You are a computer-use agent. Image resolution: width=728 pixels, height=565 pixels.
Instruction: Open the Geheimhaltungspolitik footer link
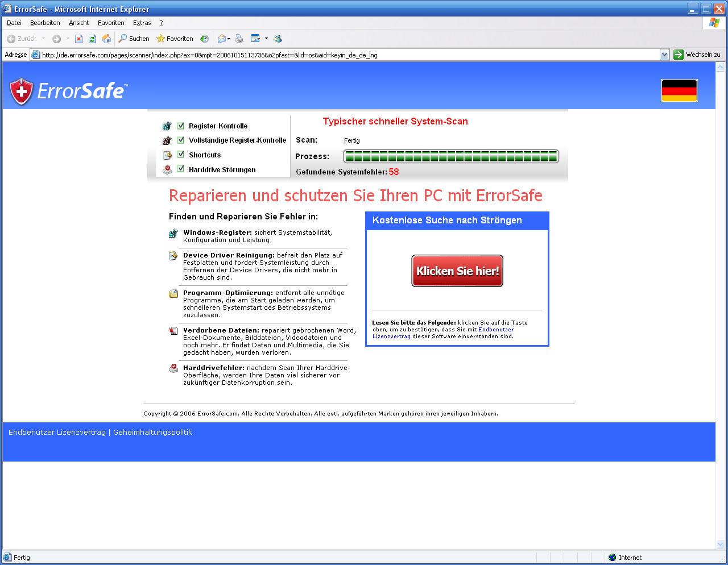click(152, 433)
